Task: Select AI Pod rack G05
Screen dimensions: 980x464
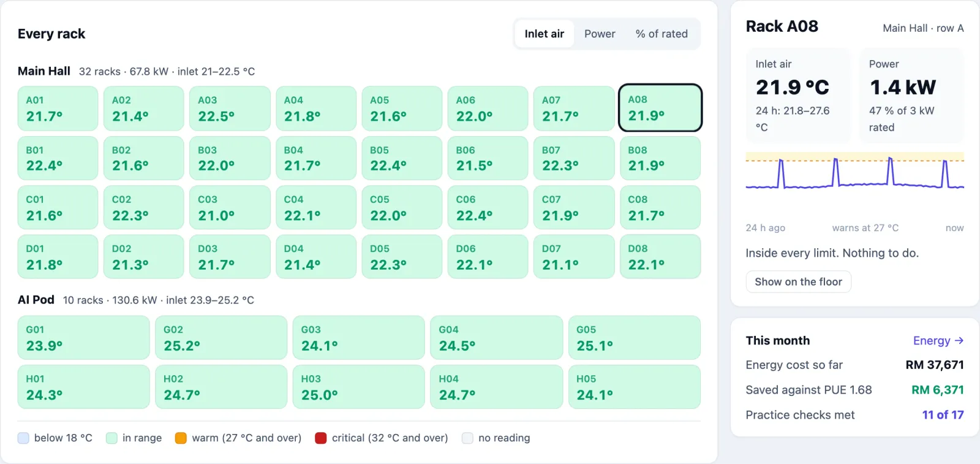Action: click(635, 338)
